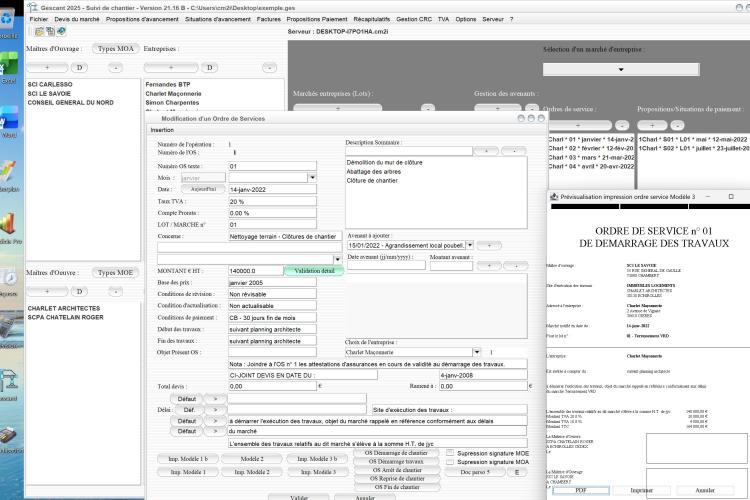The height and width of the screenshot is (500, 750).
Task: Expand the Sélection d'un marché d'entreprise dropdown
Action: [620, 69]
